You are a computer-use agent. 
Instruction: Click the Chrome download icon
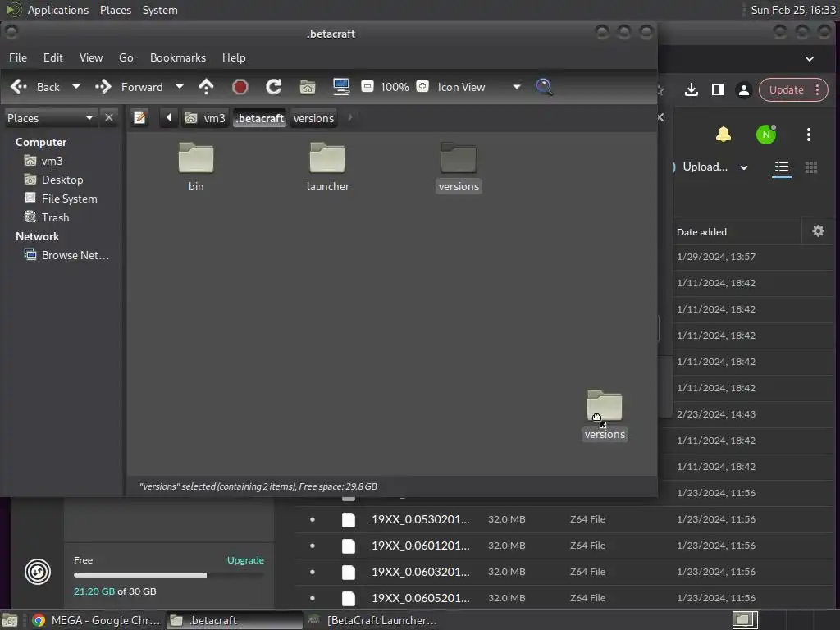coord(691,89)
